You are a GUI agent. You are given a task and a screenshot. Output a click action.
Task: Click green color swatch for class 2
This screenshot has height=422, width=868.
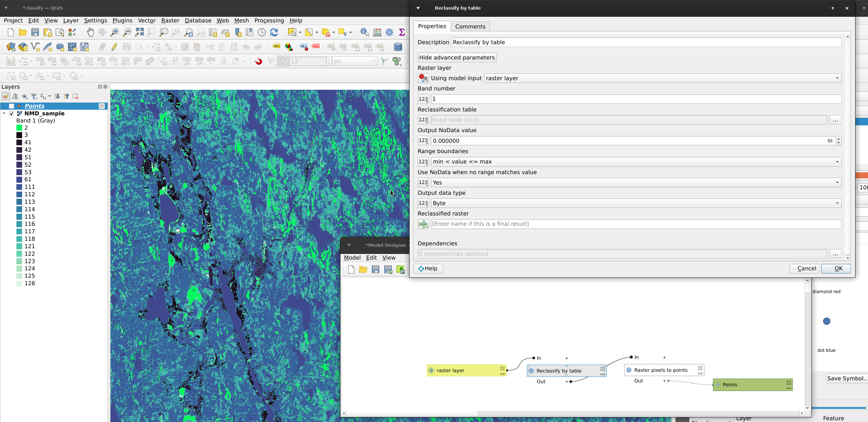point(19,128)
